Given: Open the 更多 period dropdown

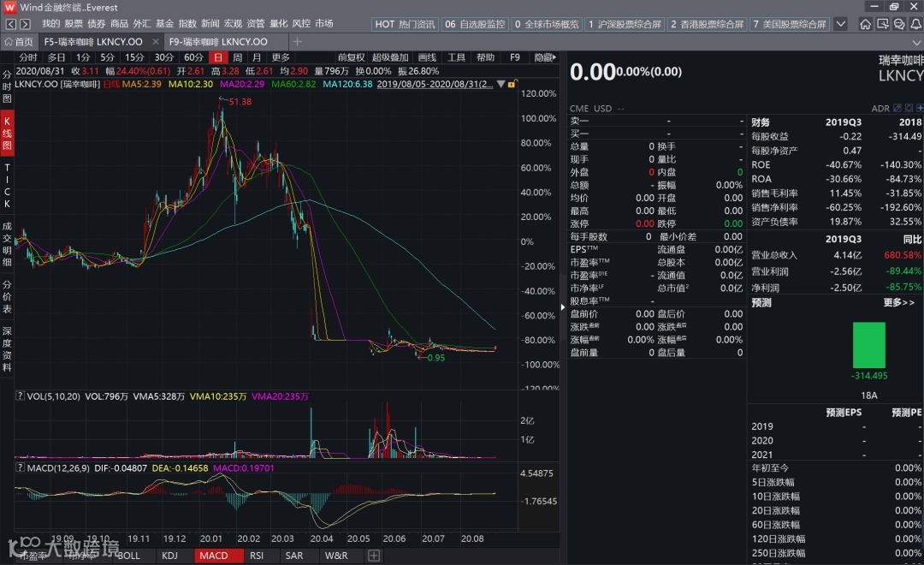Looking at the screenshot, I should tap(281, 57).
